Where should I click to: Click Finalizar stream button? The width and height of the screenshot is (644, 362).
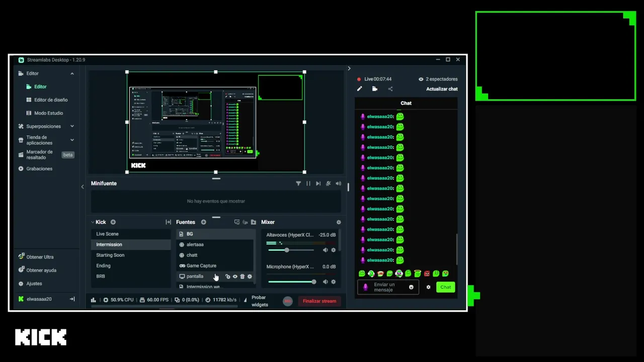click(319, 301)
